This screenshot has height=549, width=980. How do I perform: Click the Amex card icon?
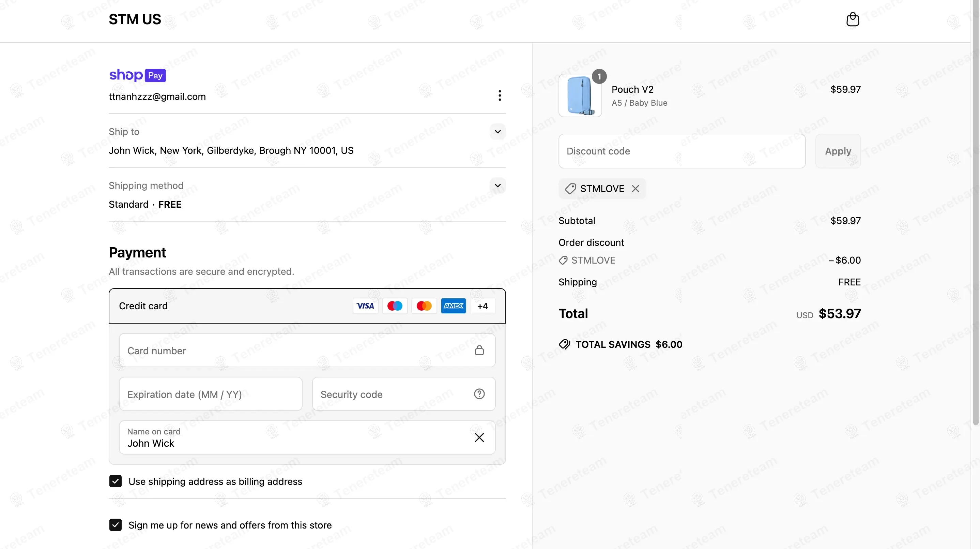pos(453,306)
